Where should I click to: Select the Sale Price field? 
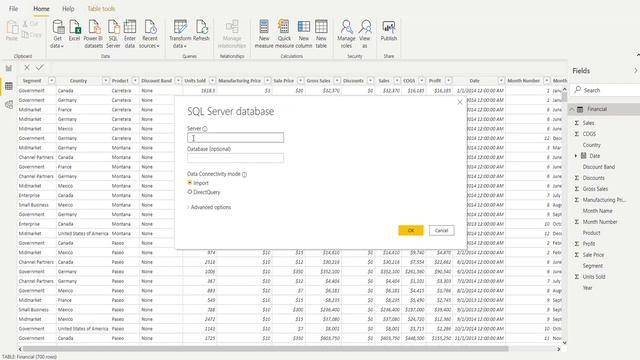(x=593, y=255)
